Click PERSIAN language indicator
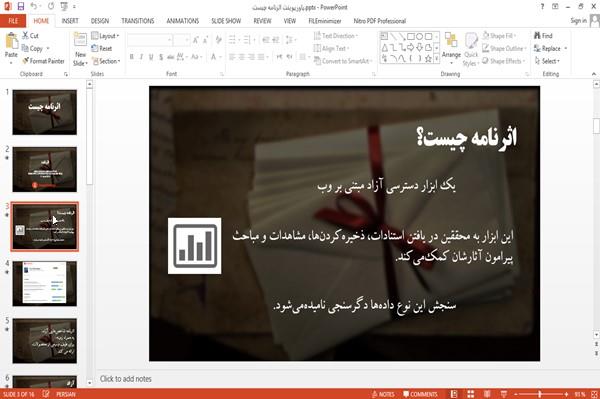Image resolution: width=600 pixels, height=399 pixels. (66, 394)
